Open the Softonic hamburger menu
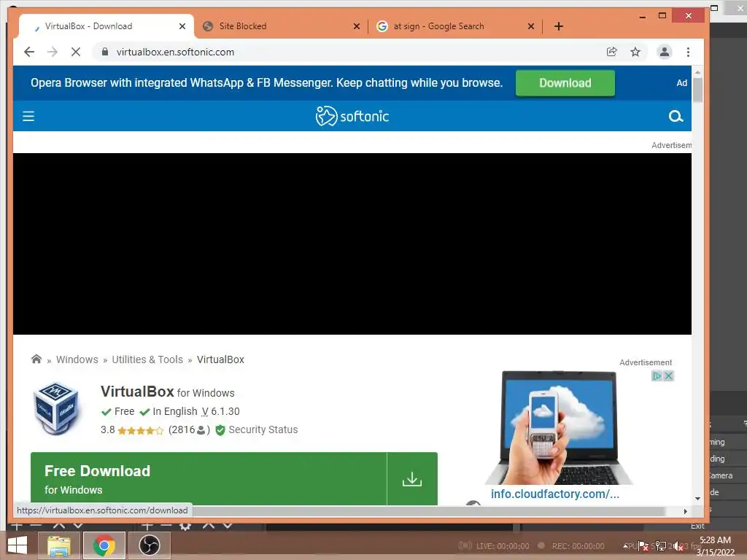The width and height of the screenshot is (747, 560). [x=28, y=116]
